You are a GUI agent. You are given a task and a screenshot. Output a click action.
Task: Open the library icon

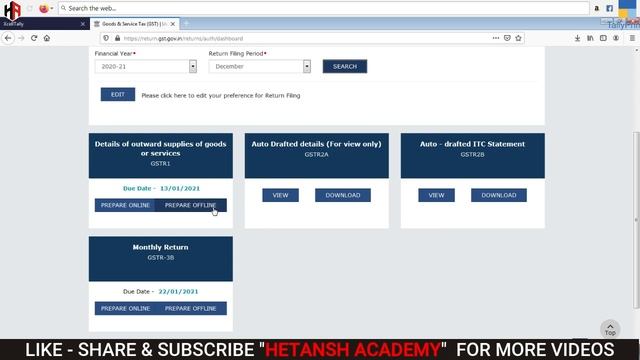590,38
